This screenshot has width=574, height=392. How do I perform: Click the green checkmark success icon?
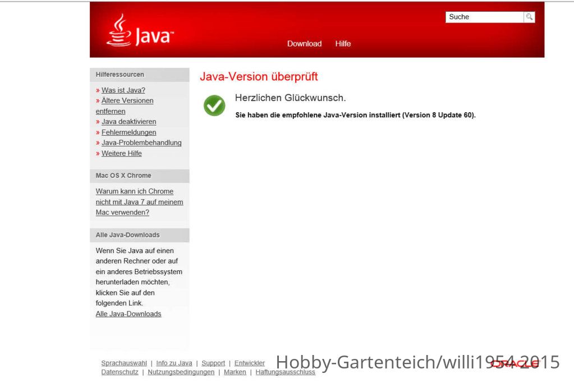point(214,105)
